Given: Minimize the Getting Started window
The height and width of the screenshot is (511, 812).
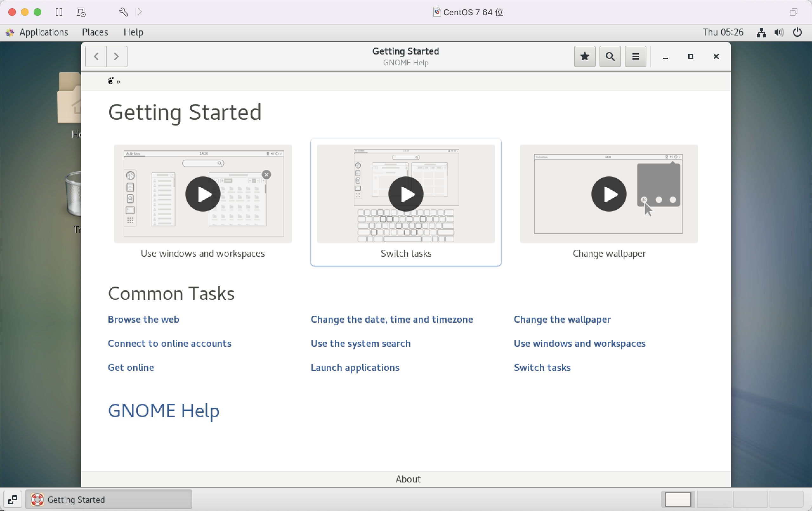Looking at the screenshot, I should coord(665,57).
